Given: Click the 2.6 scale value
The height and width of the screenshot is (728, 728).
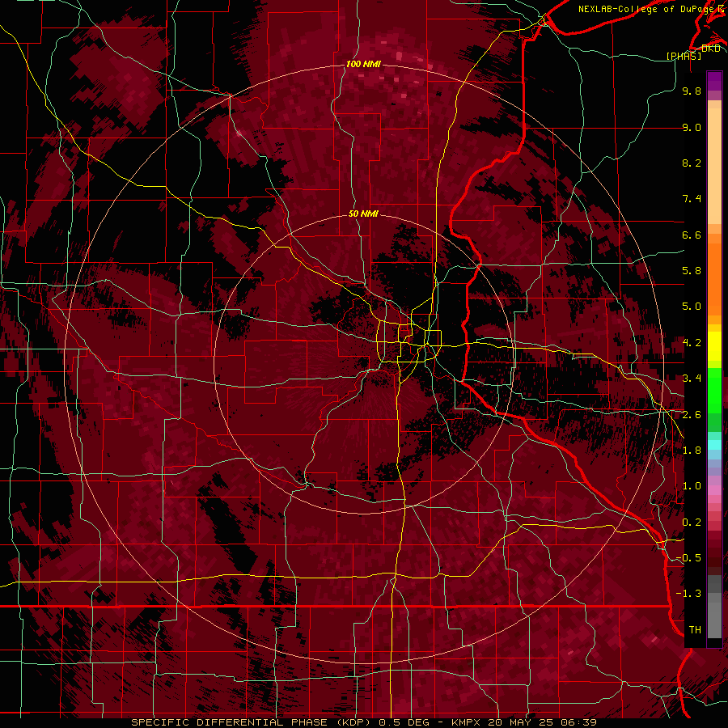Looking at the screenshot, I should [x=692, y=415].
